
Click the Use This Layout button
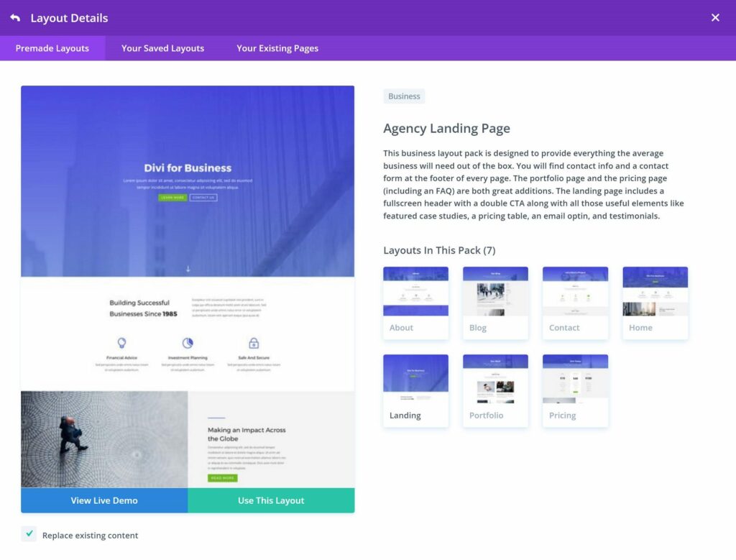[271, 500]
